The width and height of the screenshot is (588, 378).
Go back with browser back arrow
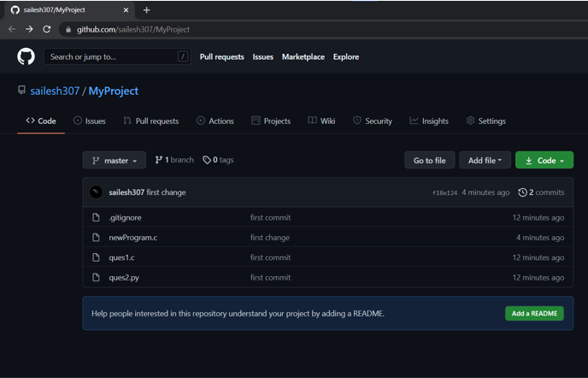tap(12, 29)
